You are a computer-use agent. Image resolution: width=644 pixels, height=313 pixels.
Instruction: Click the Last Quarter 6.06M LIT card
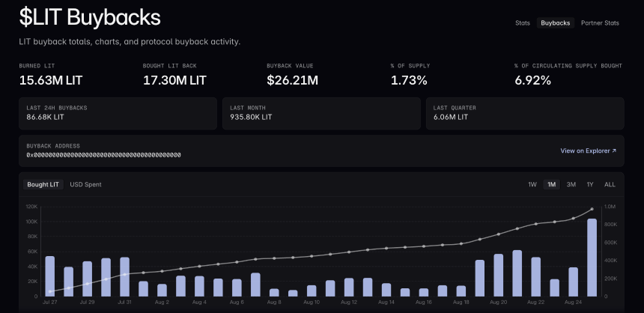pos(525,113)
